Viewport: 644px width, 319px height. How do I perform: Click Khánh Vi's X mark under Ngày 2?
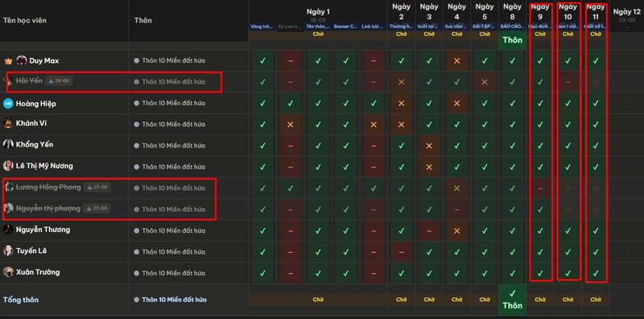click(401, 125)
